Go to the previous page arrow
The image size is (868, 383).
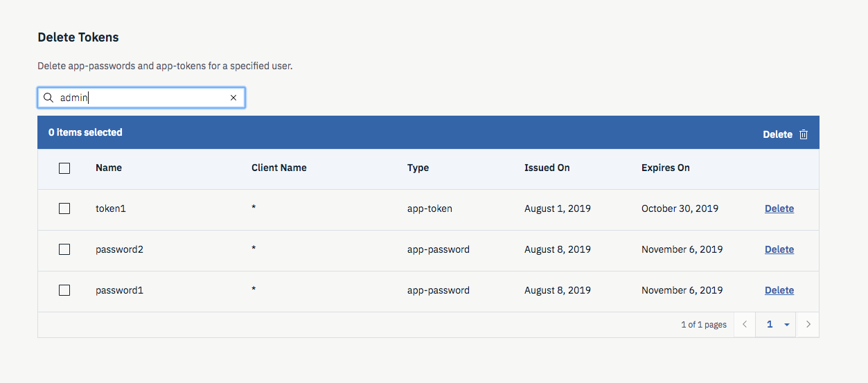(745, 324)
